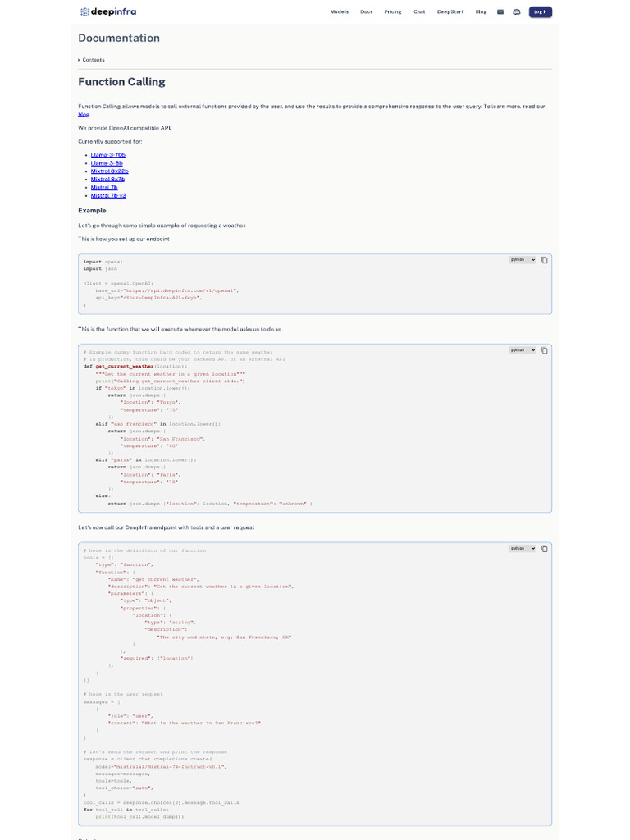
Task: Click the 'def get_current_weather' code line
Action: pos(135,367)
